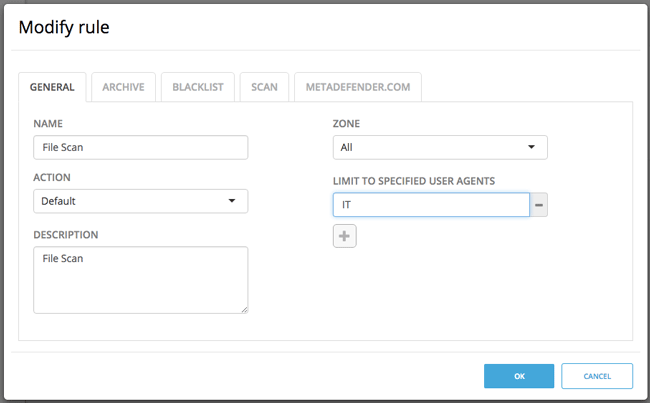Show the General tab
Viewport: 650px width, 403px height.
(x=52, y=87)
